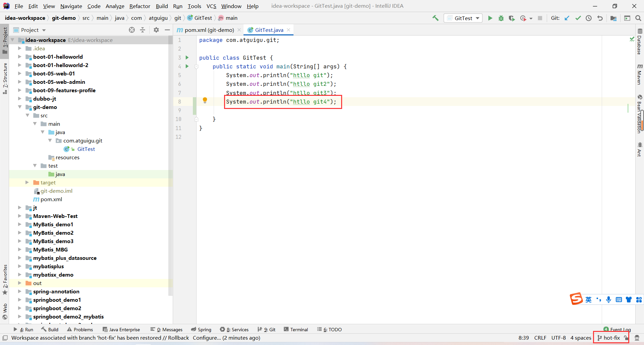Collapse the git-demo module
Screen dimensions: 644x345
pos(20,107)
